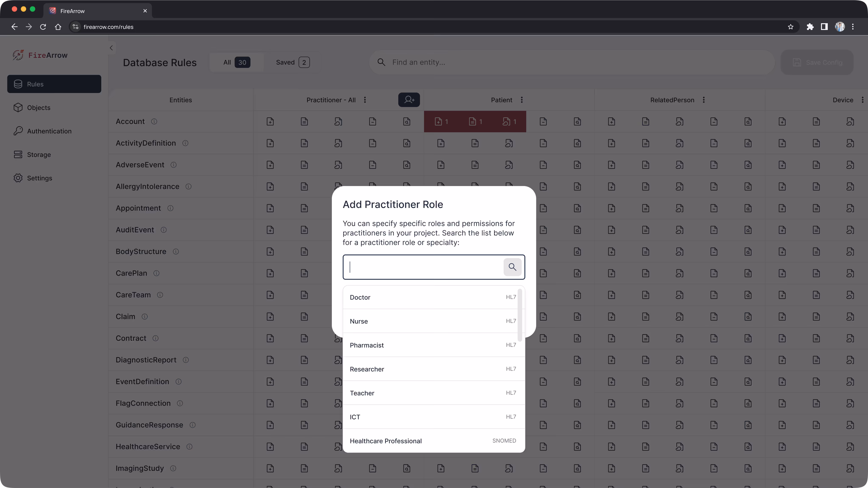Show info for AuditEvent entity
This screenshot has height=488, width=868.
(163, 230)
